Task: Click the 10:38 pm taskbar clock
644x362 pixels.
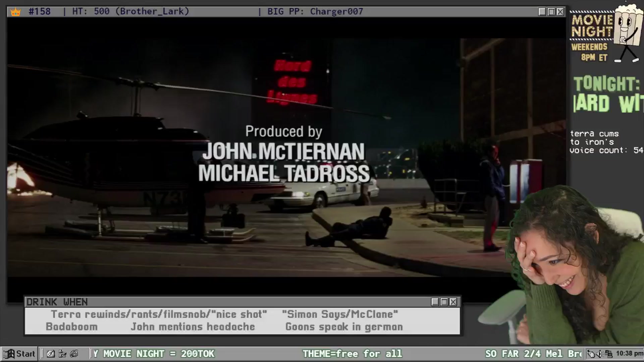Action: coord(629,353)
